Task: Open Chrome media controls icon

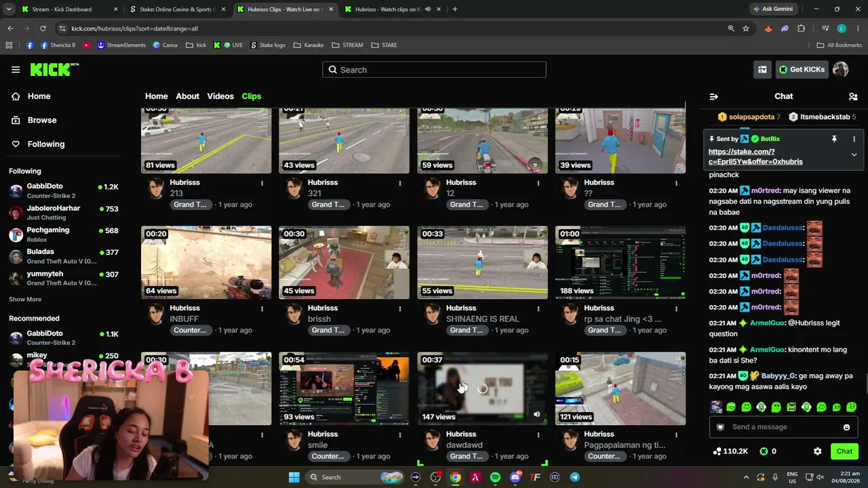Action: 825,28
